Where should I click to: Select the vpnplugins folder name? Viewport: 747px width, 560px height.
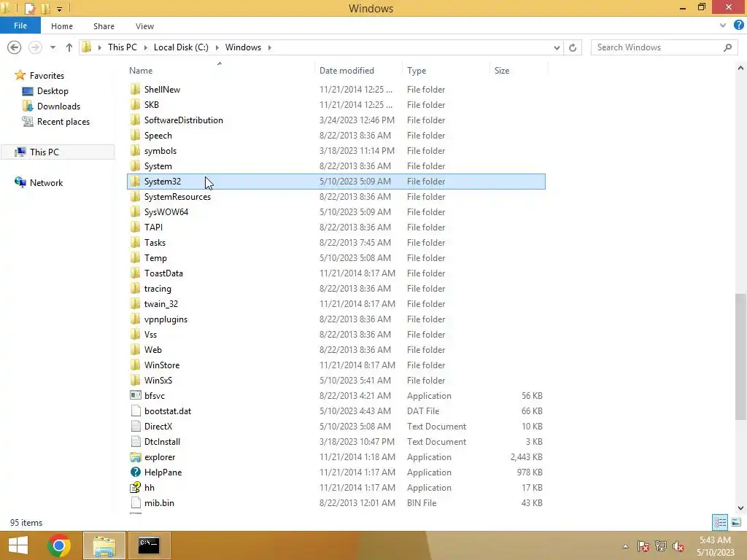(x=166, y=319)
